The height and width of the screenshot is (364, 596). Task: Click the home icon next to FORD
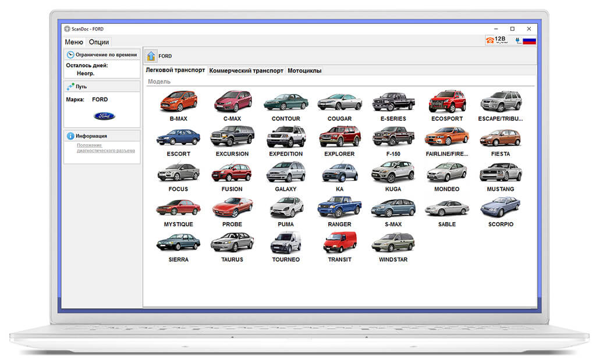(x=151, y=56)
